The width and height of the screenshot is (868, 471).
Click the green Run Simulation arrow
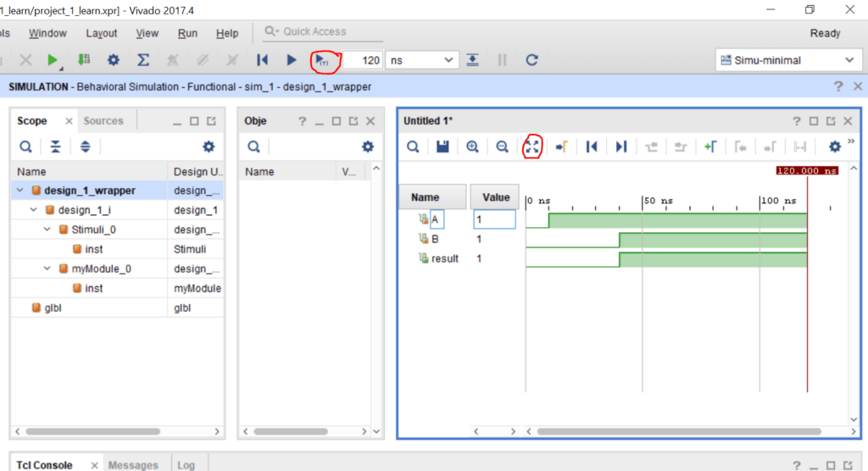pyautogui.click(x=52, y=60)
